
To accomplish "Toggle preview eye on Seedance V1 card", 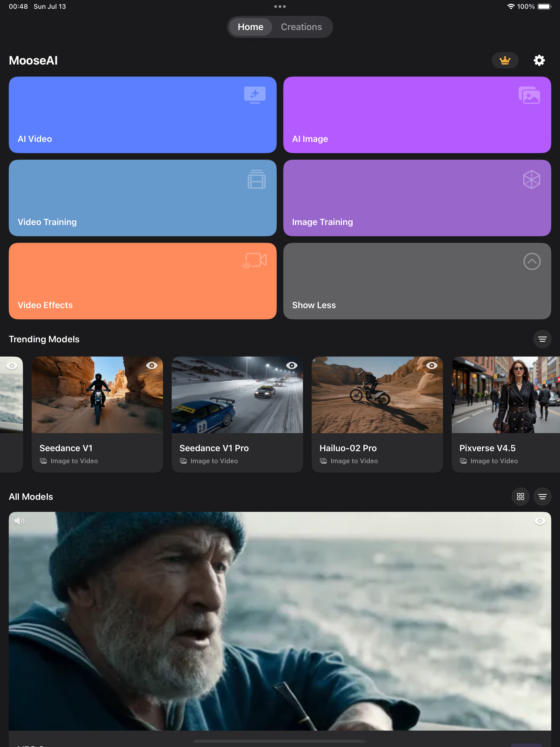I will [x=152, y=365].
